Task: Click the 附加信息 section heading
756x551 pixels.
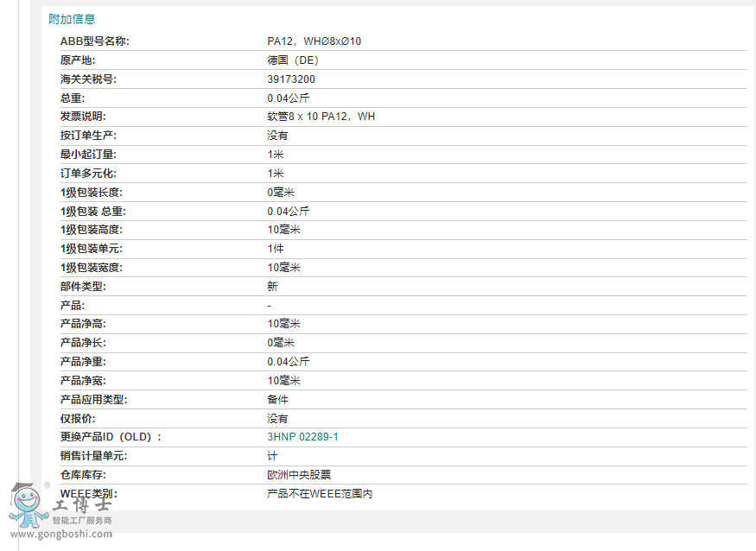Action: click(72, 19)
